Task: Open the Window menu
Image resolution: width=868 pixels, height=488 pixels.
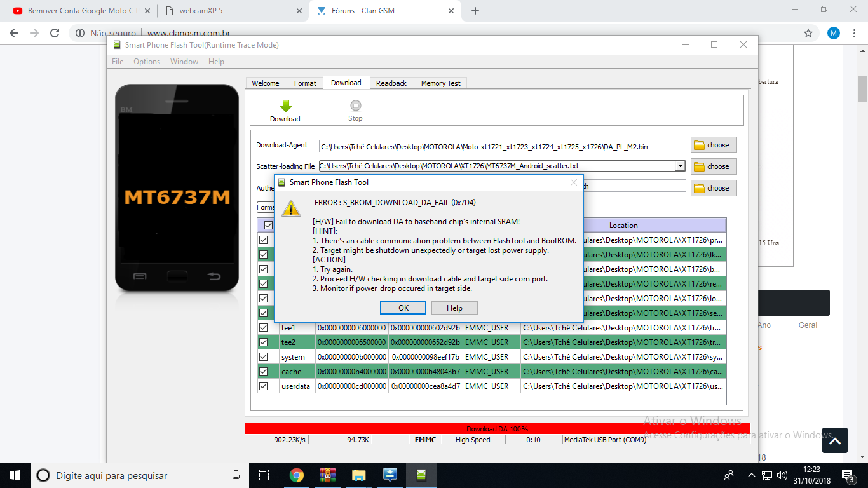Action: point(184,62)
